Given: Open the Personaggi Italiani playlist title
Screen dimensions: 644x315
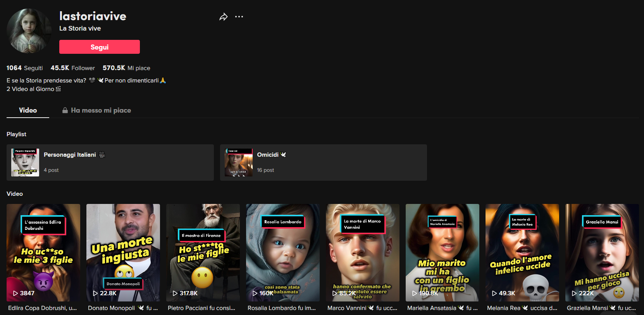Looking at the screenshot, I should coord(70,155).
